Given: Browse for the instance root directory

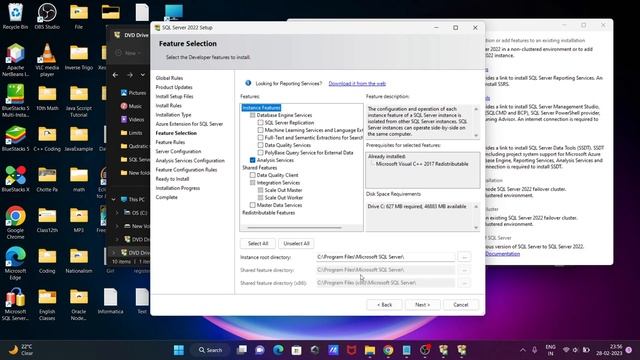Looking at the screenshot, I should click(x=464, y=257).
